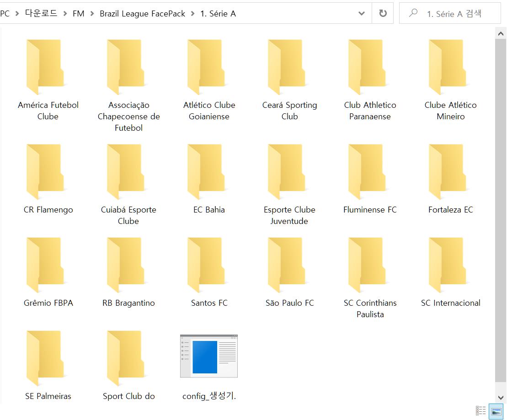Click the refresh button in address bar
The height and width of the screenshot is (420, 507).
coord(383,13)
